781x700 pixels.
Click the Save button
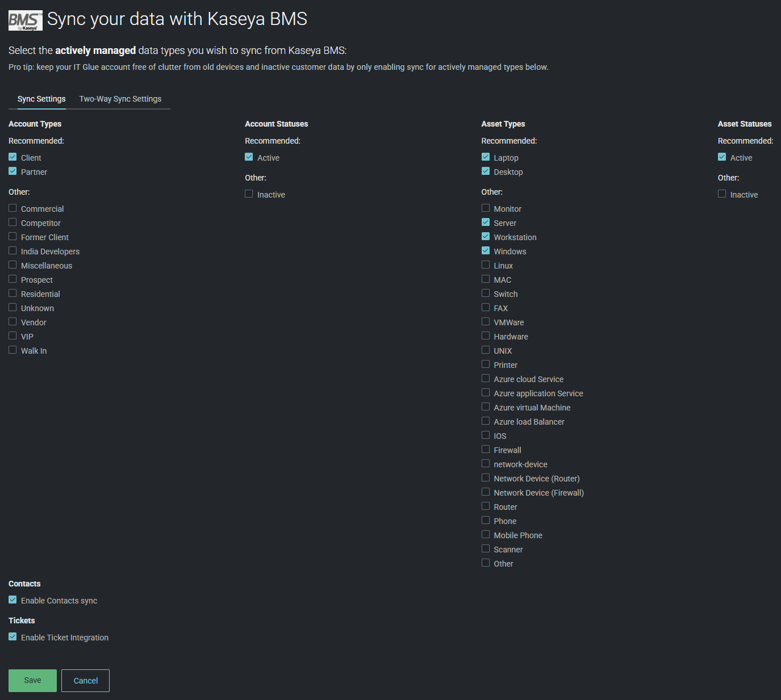(x=32, y=680)
